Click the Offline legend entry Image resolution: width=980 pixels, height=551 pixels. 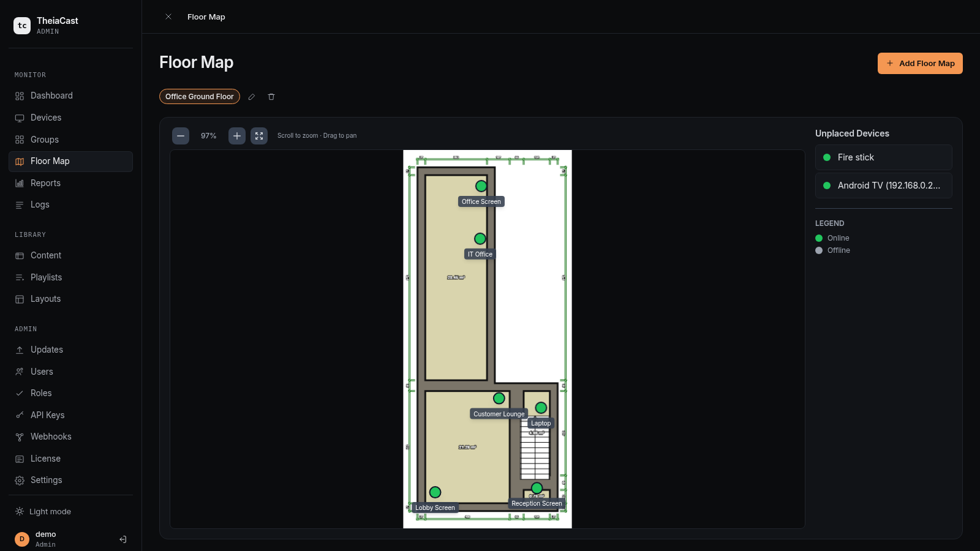(x=833, y=250)
